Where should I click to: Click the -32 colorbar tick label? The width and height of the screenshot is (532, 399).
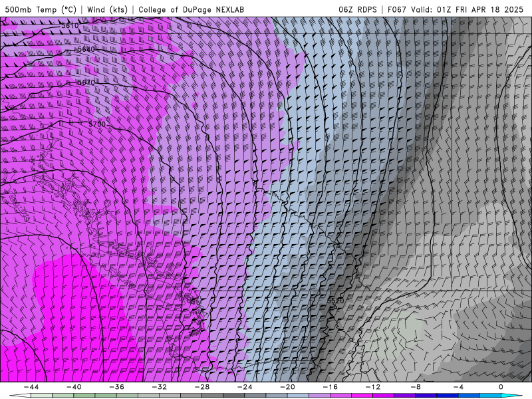click(159, 387)
